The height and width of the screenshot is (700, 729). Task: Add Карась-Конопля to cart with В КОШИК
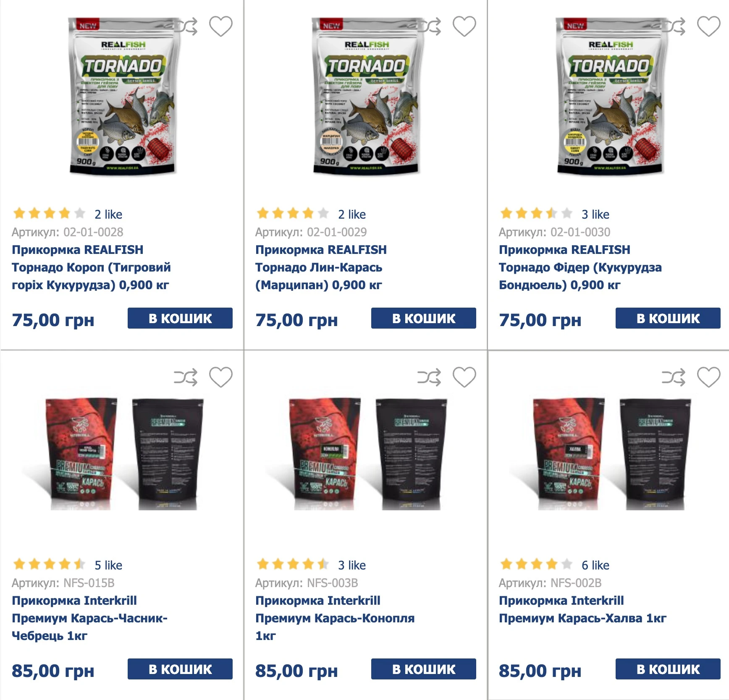[424, 669]
